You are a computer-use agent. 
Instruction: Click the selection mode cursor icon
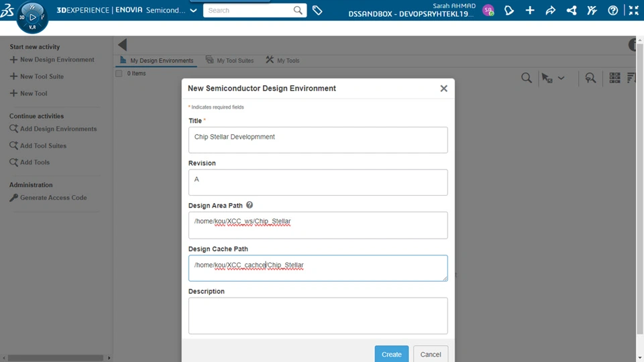click(x=547, y=78)
